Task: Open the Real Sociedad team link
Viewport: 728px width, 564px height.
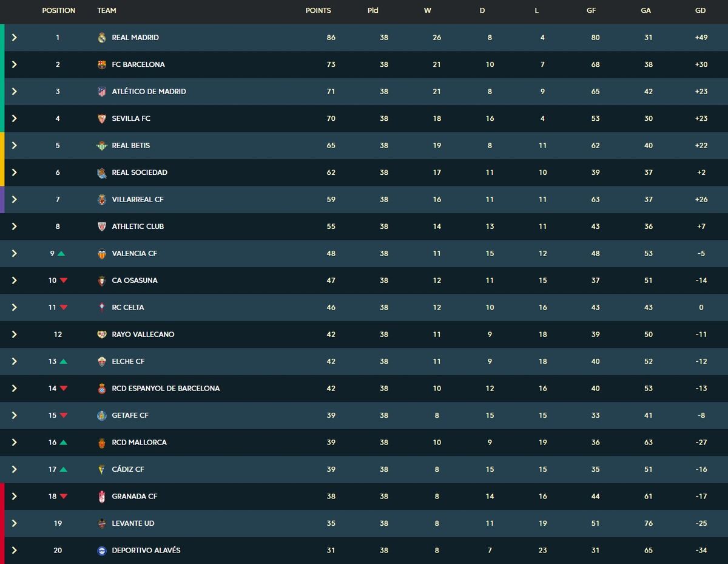Action: pos(139,172)
